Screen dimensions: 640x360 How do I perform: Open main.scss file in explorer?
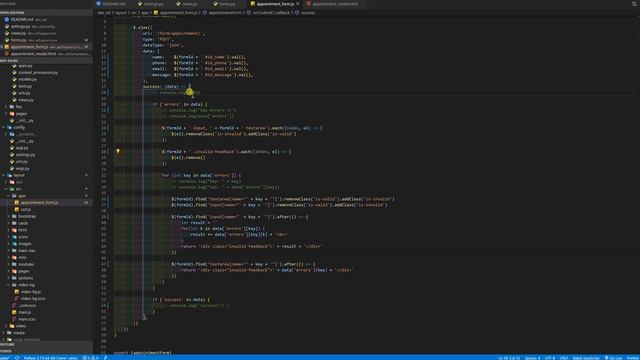27,319
